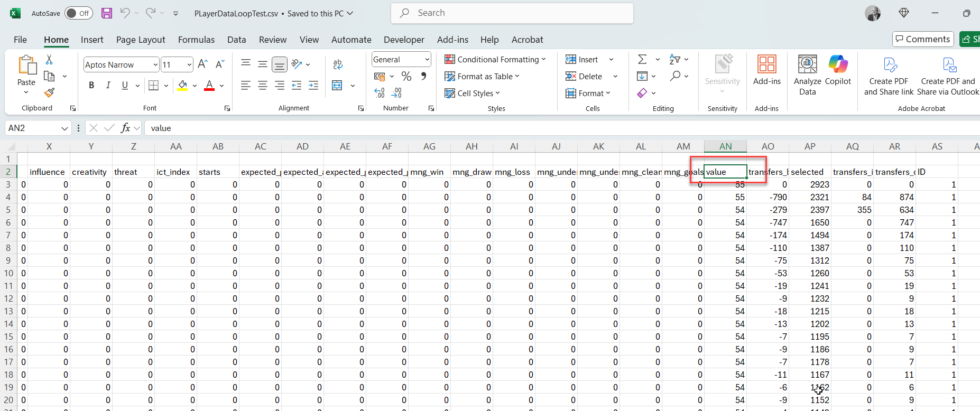Apply Percent Style format
The width and height of the screenshot is (980, 411).
click(x=406, y=76)
